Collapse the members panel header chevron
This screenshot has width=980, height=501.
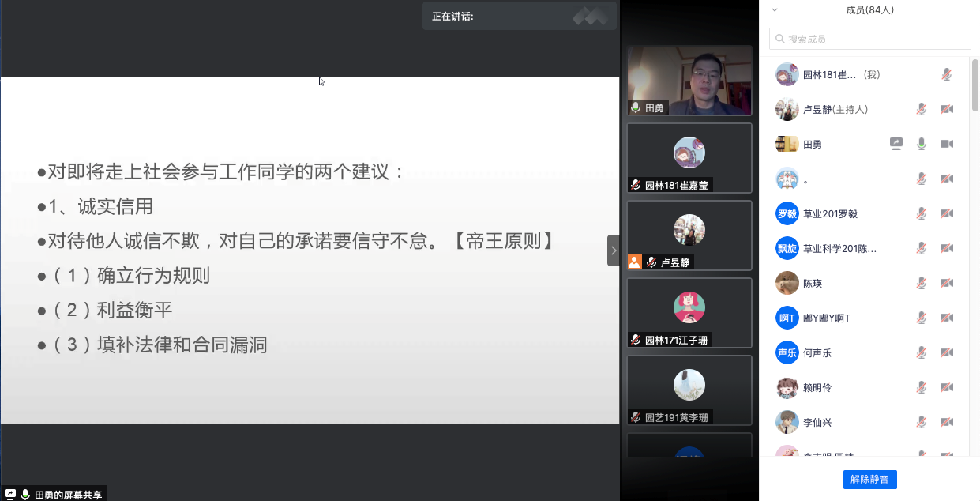[775, 10]
